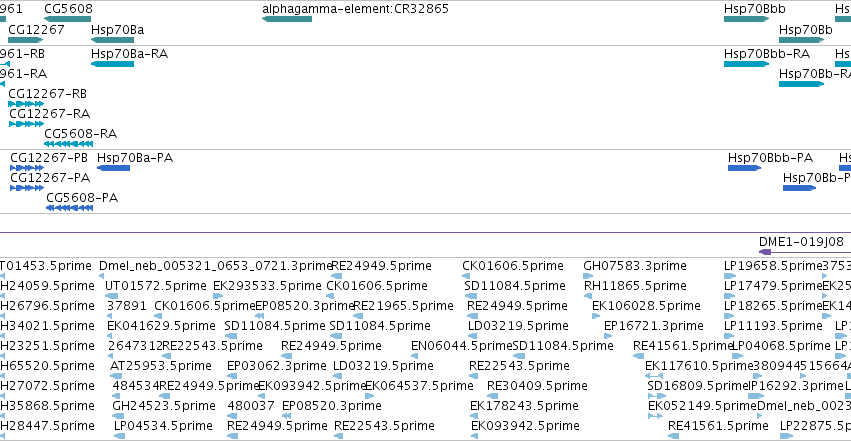Open the EK052149.5prime EST
The height and width of the screenshot is (441, 851).
pyautogui.click(x=702, y=406)
